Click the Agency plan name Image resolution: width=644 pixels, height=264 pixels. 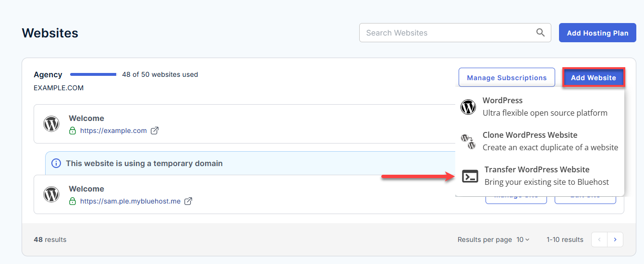click(x=48, y=75)
